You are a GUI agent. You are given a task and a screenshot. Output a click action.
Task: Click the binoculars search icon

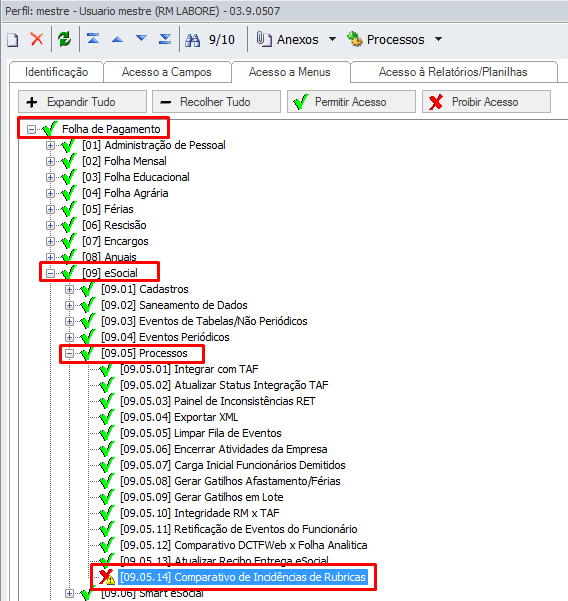pyautogui.click(x=192, y=40)
